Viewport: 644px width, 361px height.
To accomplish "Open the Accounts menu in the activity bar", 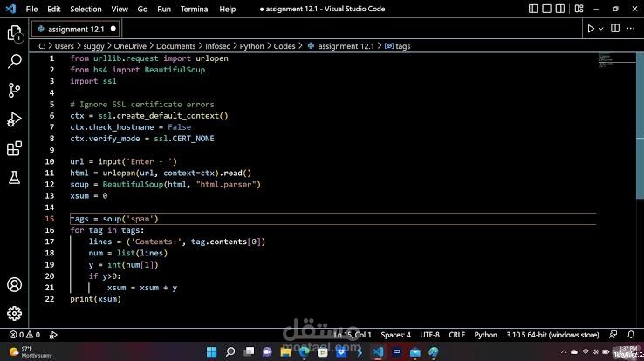I will [14, 284].
